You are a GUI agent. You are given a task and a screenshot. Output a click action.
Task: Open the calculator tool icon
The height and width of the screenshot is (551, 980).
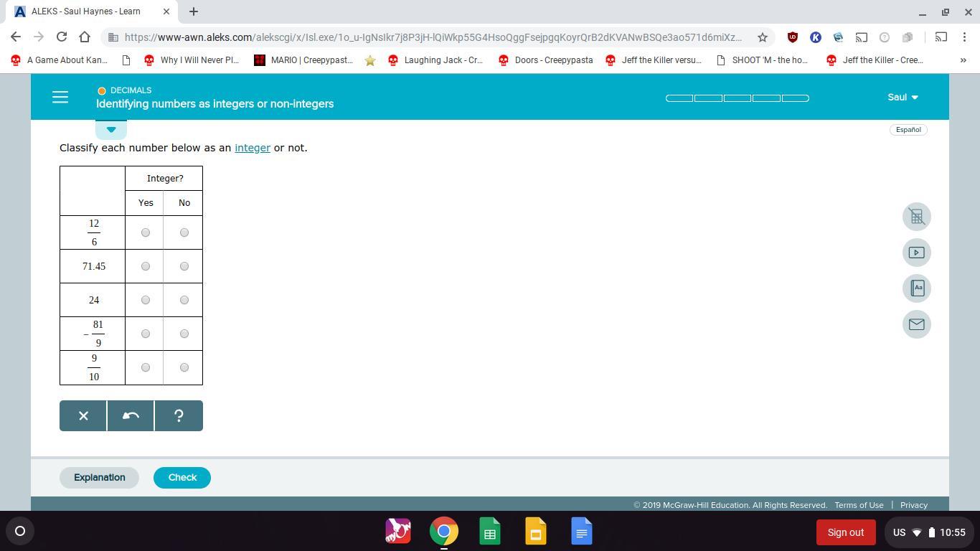[x=917, y=217]
